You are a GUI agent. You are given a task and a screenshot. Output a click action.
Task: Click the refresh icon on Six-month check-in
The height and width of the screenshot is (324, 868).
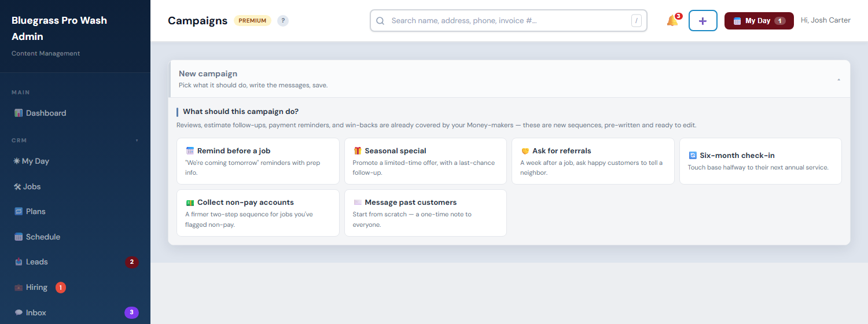693,156
